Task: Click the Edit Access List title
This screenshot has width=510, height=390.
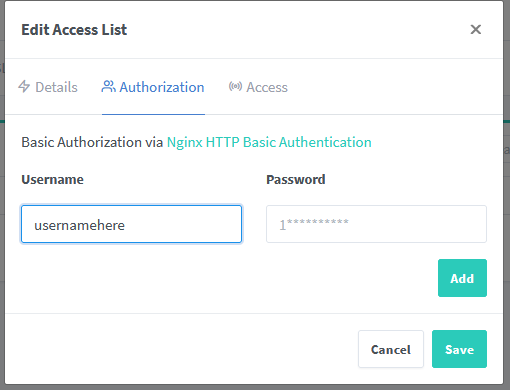Action: [x=74, y=30]
